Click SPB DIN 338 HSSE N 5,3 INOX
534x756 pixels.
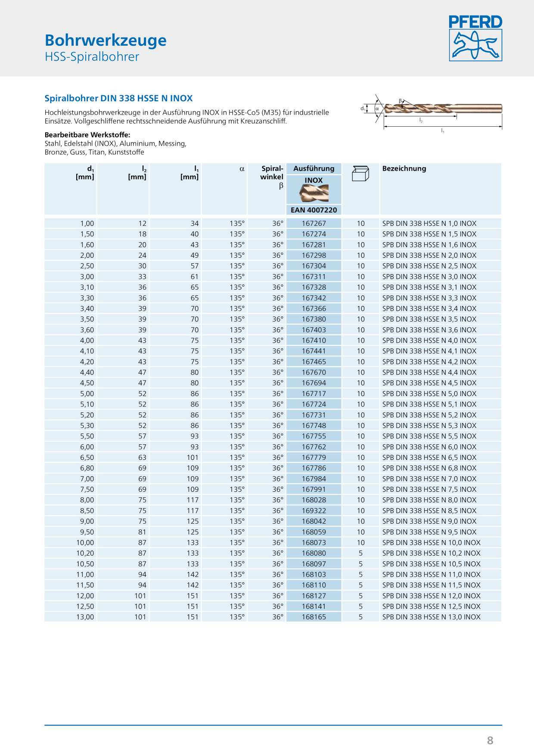coord(429,425)
